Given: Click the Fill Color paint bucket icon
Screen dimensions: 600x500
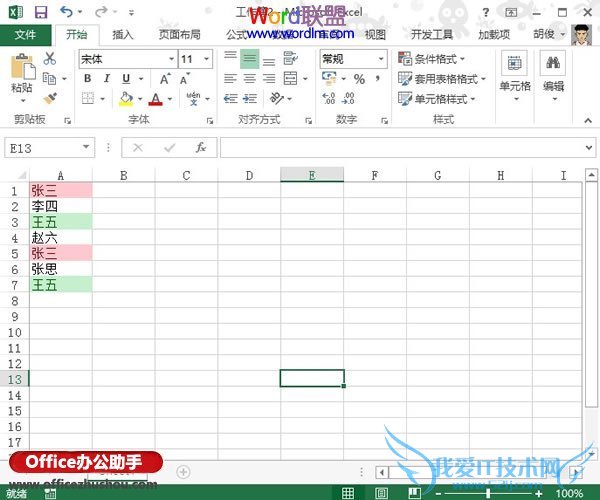Looking at the screenshot, I should tap(126, 99).
